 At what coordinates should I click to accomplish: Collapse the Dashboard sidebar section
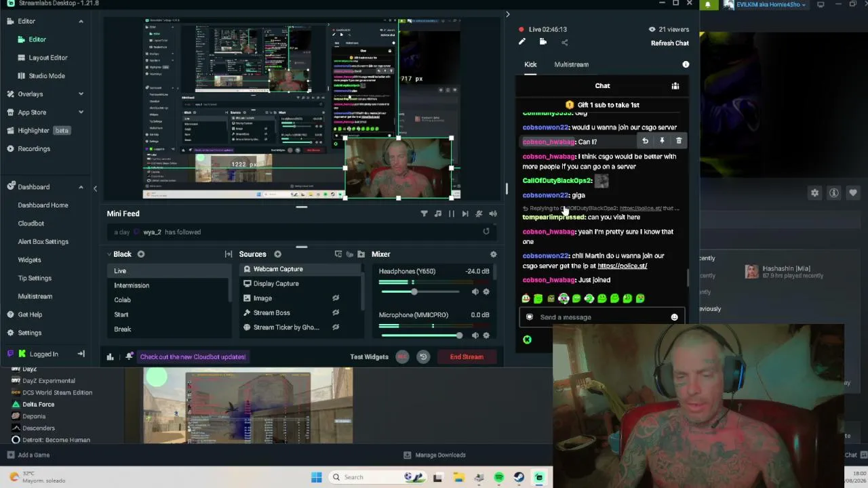[81, 187]
